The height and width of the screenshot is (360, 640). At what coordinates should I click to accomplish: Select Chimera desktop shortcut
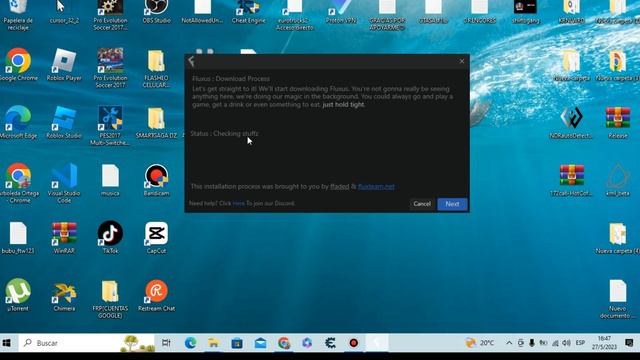(x=64, y=295)
